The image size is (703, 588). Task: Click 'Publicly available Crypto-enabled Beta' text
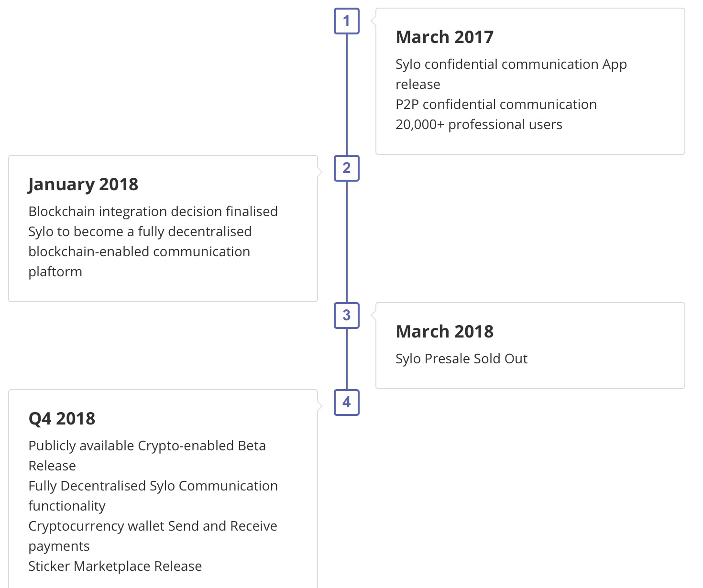click(147, 446)
